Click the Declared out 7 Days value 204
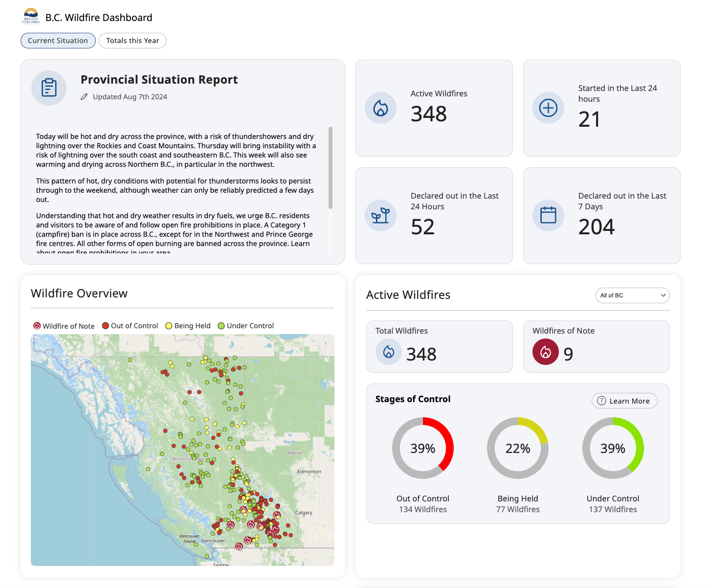Screen dimensions: 707x588 point(597,227)
